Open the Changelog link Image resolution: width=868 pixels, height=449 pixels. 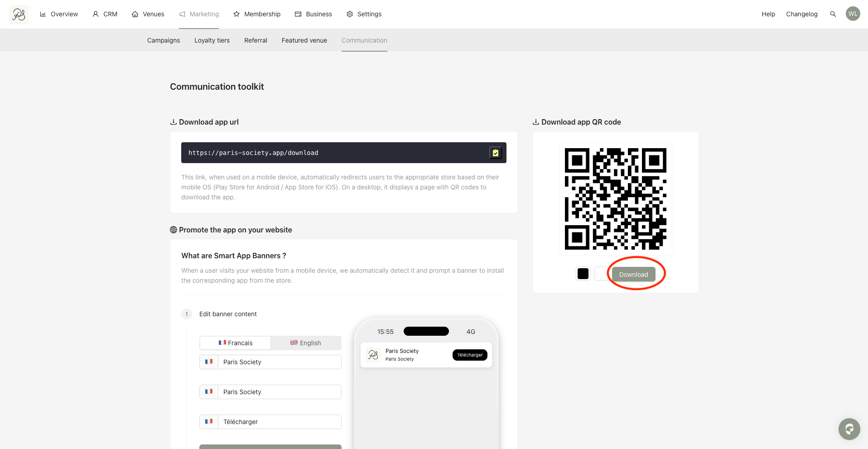[801, 14]
